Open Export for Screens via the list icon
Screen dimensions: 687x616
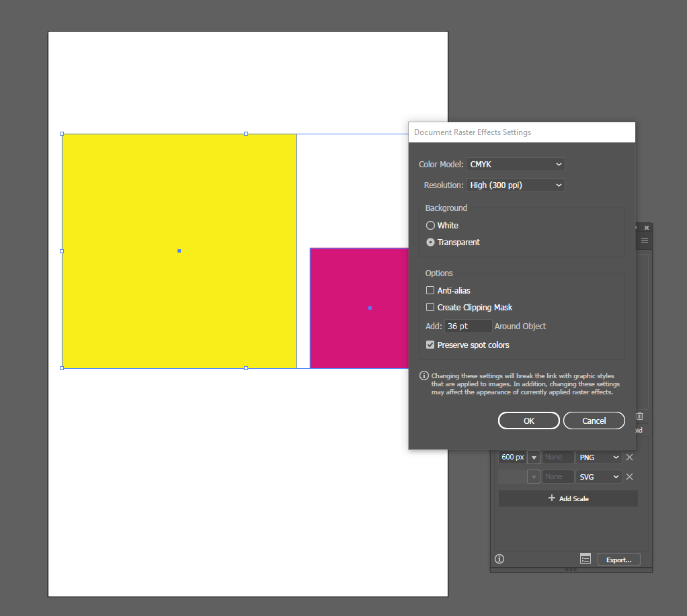tap(585, 558)
